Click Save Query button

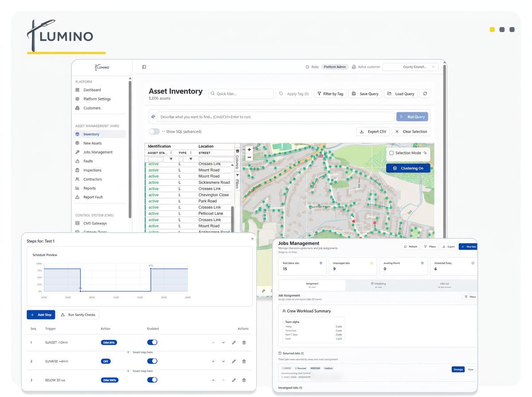[x=365, y=93]
